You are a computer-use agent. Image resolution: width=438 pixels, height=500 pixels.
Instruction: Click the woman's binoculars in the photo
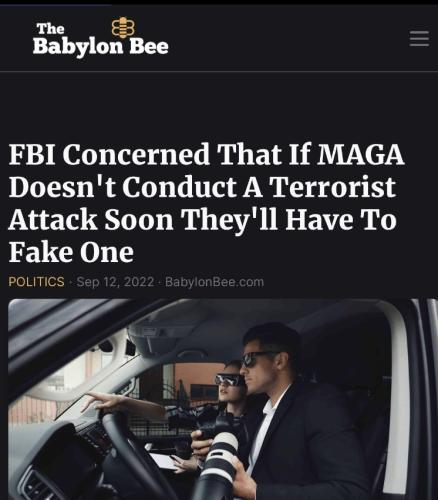pos(228,380)
